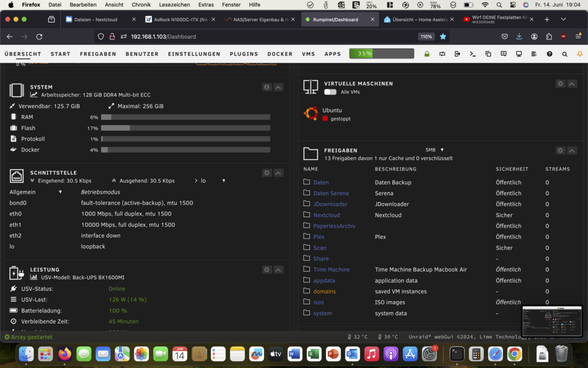588x368 pixels.
Task: Click the Array gestartet status text
Action: click(x=32, y=337)
